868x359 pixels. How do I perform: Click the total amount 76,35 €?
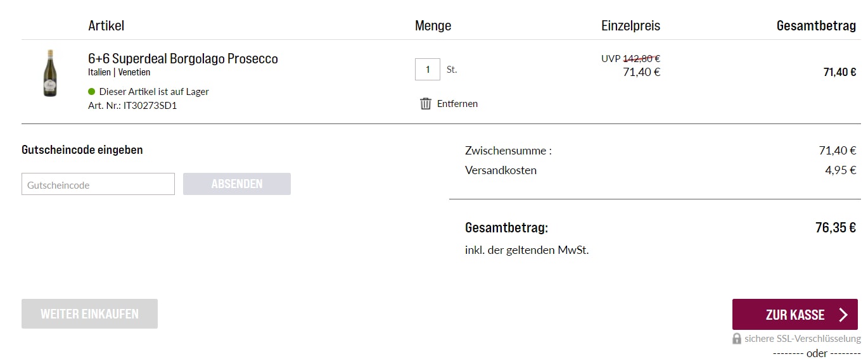click(x=835, y=227)
